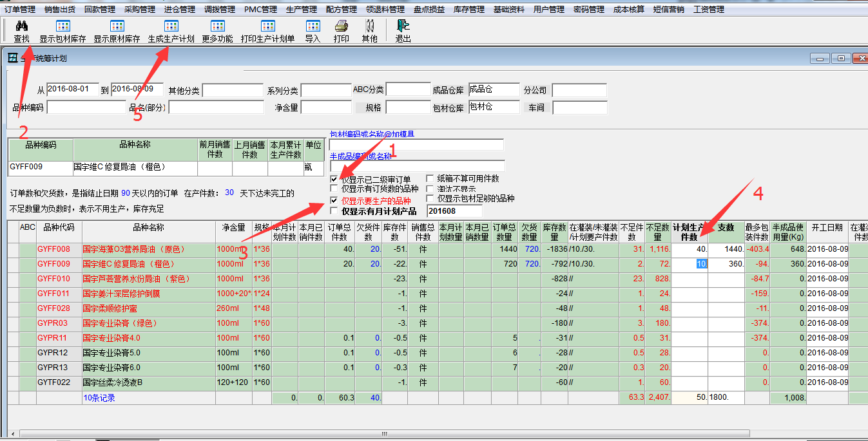Image resolution: width=868 pixels, height=441 pixels.
Task: Click the 查找 binoculars search icon
Action: pos(21,26)
